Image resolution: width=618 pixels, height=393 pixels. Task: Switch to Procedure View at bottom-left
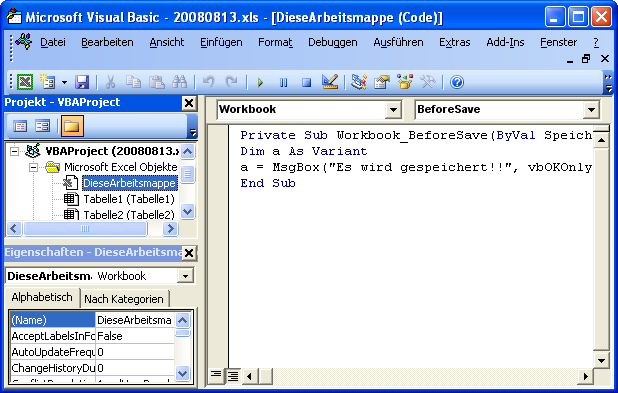tap(216, 376)
